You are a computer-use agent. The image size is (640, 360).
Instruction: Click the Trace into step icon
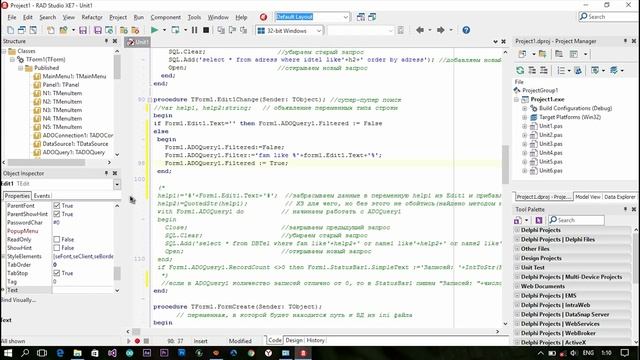tap(221, 30)
